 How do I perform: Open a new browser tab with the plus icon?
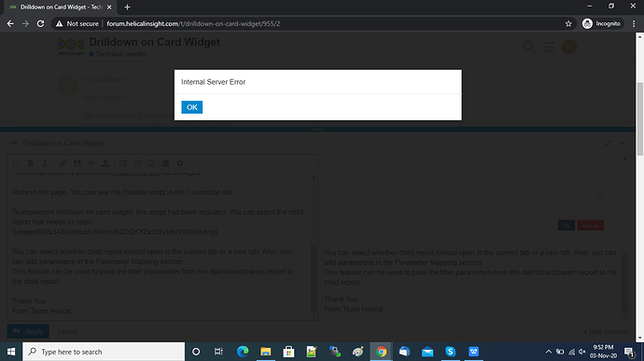[127, 7]
